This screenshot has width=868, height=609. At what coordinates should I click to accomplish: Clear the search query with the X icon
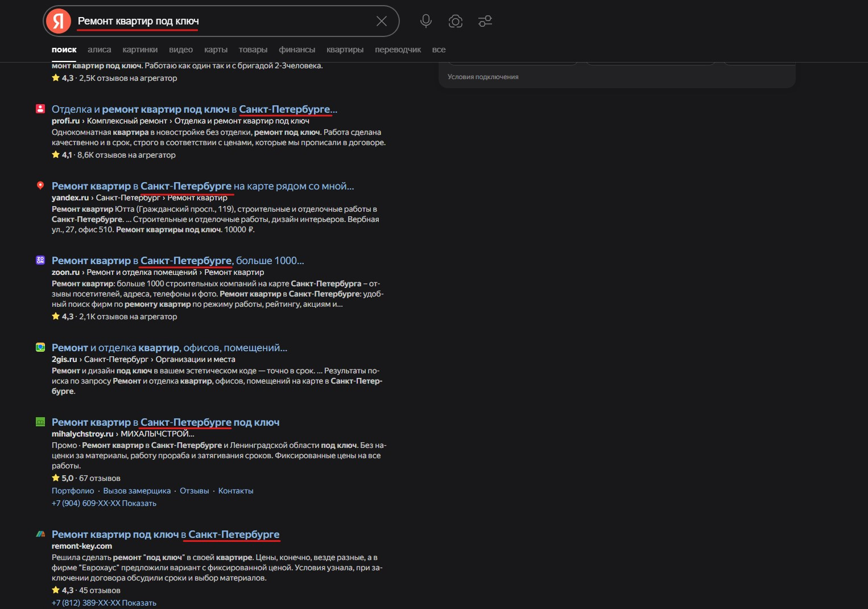point(382,21)
